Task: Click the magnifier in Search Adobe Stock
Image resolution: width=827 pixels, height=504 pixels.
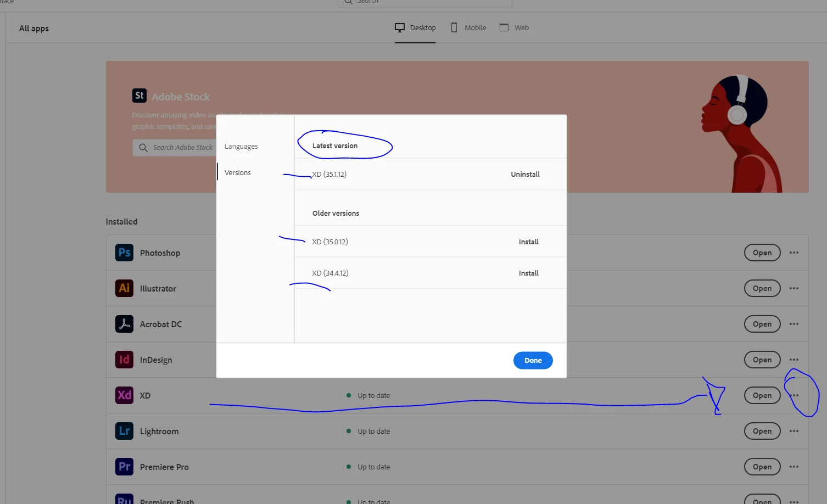Action: [x=143, y=148]
